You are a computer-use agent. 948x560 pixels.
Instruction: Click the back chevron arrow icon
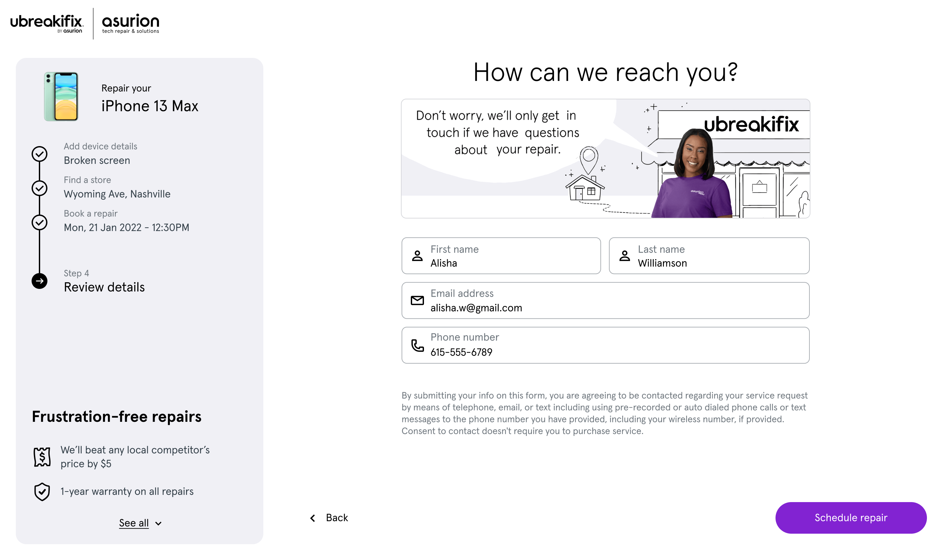[x=313, y=518]
